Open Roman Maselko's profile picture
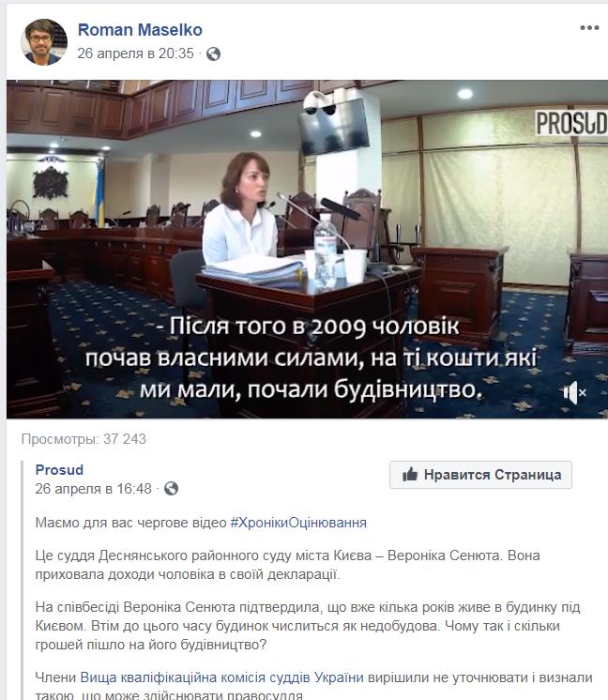 44,42
